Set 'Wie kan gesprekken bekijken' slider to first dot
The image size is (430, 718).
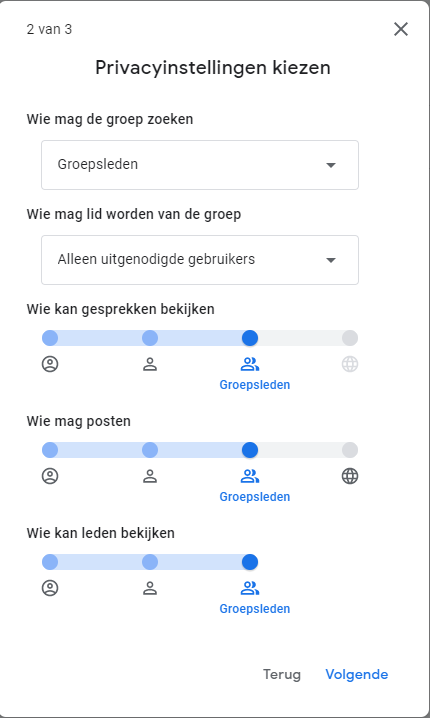50,338
